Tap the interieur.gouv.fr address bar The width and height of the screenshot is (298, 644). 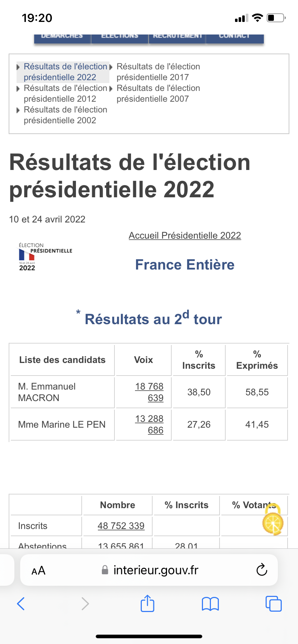click(x=155, y=570)
